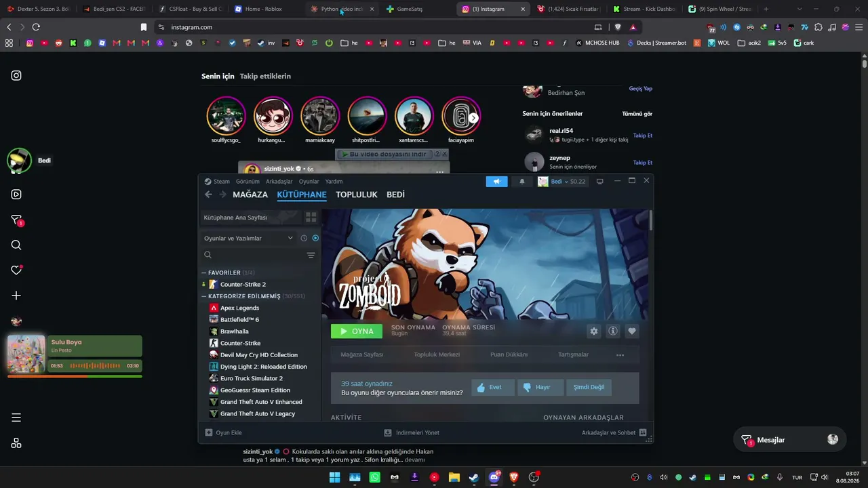Open Instagram Reels icon in sidebar
This screenshot has width=868, height=488.
[x=16, y=195]
